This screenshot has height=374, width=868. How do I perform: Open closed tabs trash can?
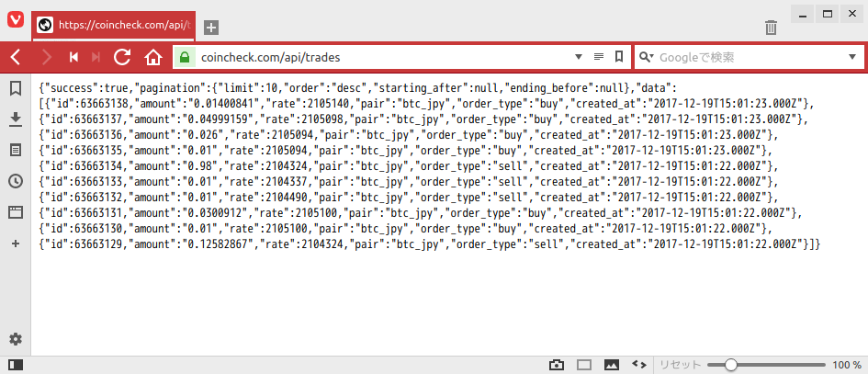772,28
